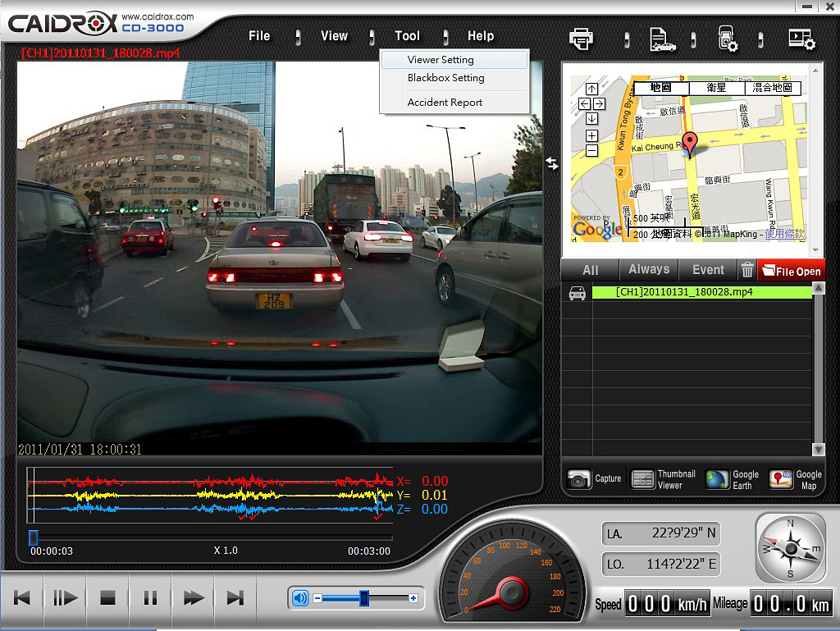Open the blackbox device settings icon
The height and width of the screenshot is (631, 840).
click(x=728, y=39)
